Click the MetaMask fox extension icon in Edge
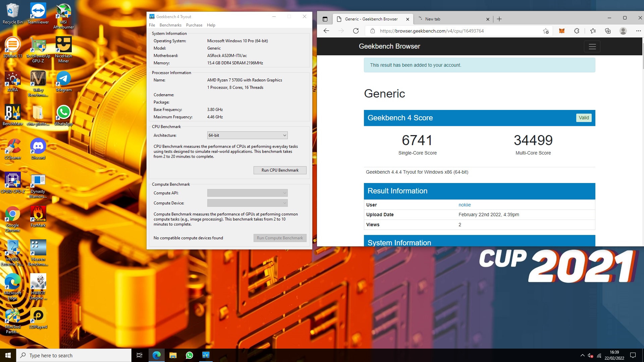 [x=561, y=31]
